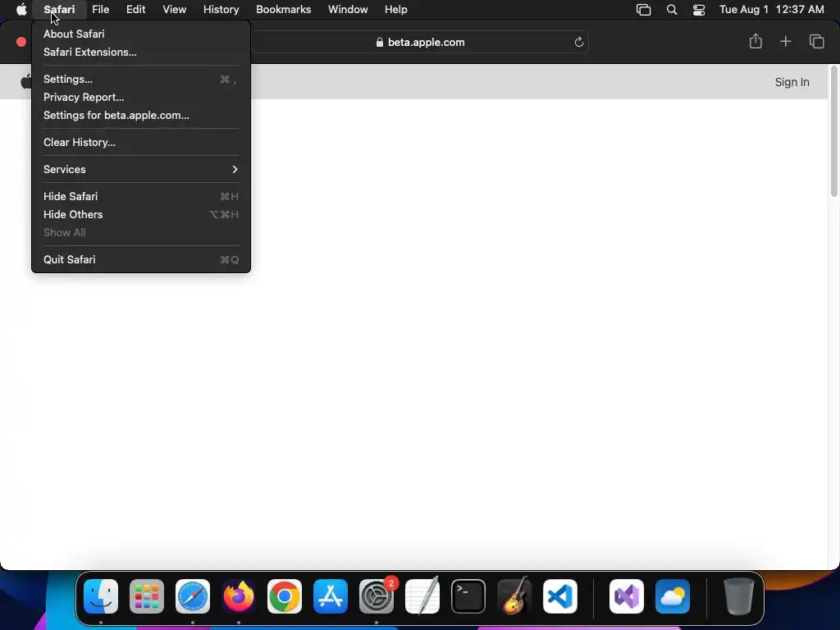
Task: Open the Bookmarks menu
Action: click(x=283, y=10)
